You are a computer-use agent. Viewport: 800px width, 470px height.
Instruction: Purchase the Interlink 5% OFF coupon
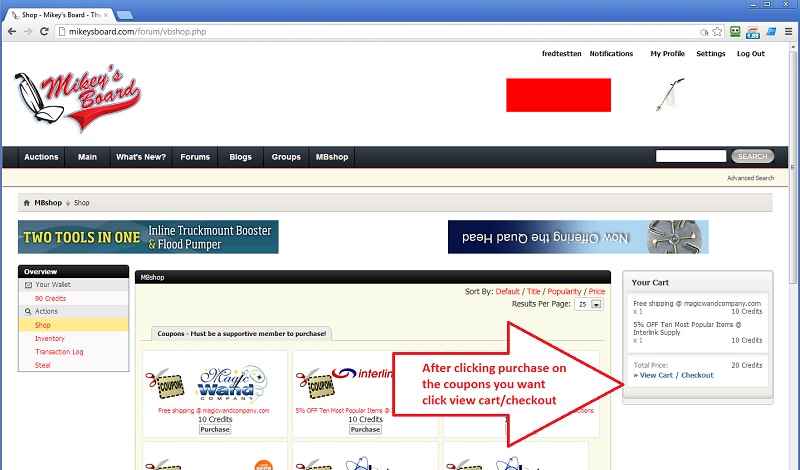pyautogui.click(x=365, y=430)
